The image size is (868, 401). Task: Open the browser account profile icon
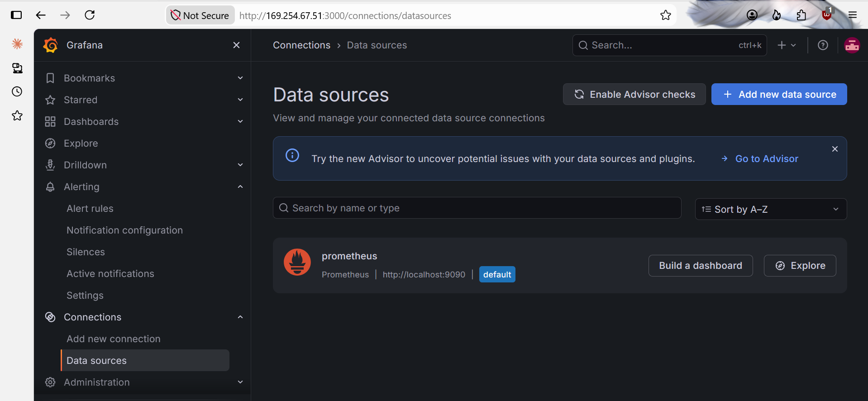click(752, 15)
